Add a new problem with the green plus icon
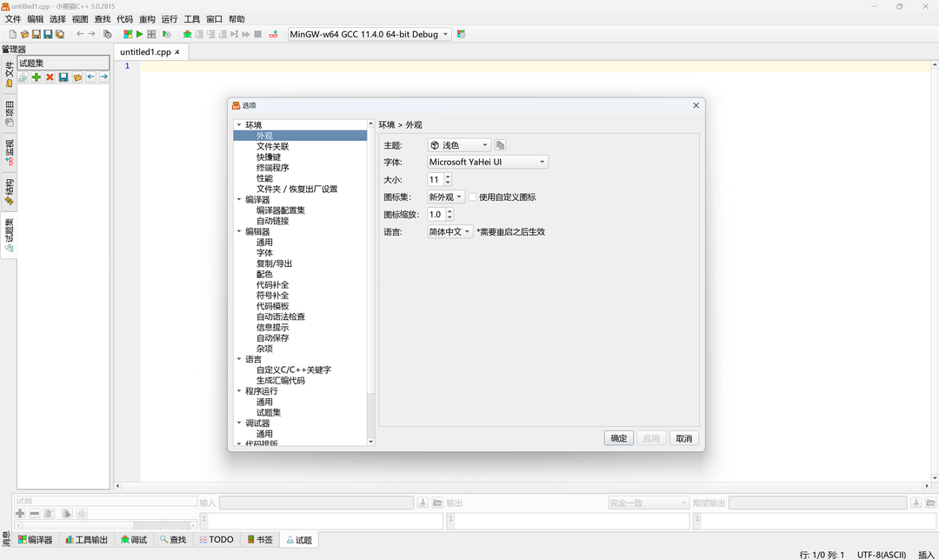This screenshot has width=939, height=560. [x=36, y=77]
